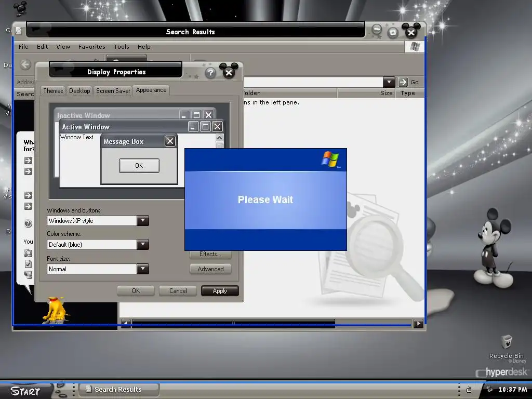Cancel the Display Properties dialog
This screenshot has width=532, height=399.
click(x=178, y=291)
